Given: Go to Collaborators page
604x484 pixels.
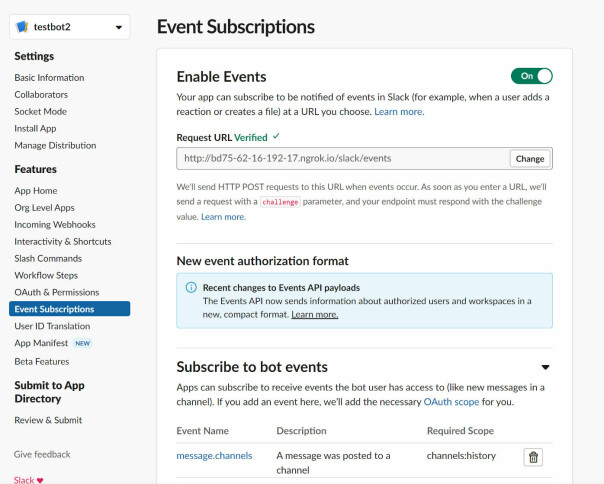Looking at the screenshot, I should pyautogui.click(x=41, y=94).
